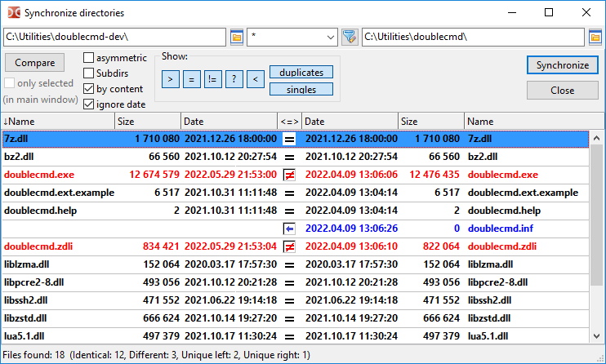The image size is (606, 364).
Task: Uncheck the 'by content' checkbox
Action: pos(89,89)
